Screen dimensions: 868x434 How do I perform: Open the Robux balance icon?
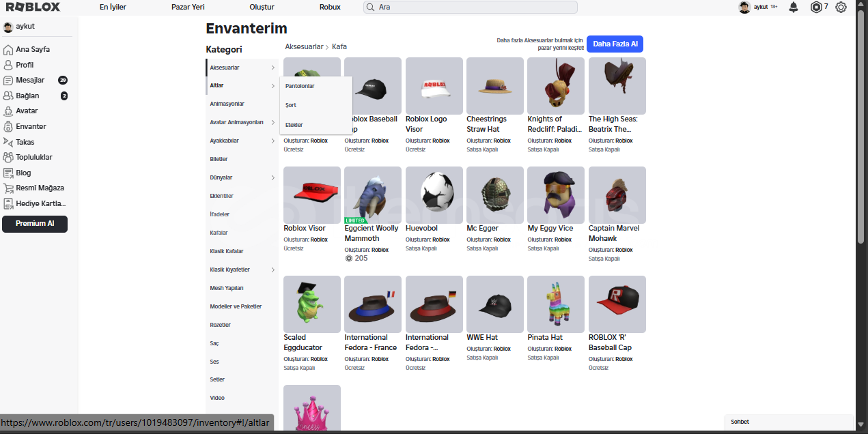[x=815, y=7]
